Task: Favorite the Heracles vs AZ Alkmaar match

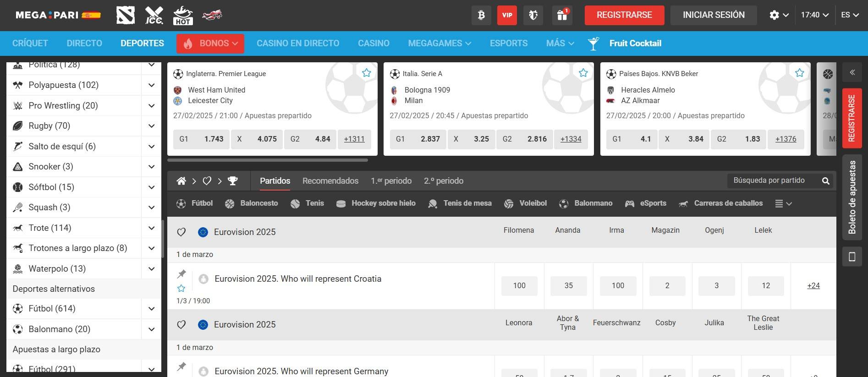Action: pos(800,73)
